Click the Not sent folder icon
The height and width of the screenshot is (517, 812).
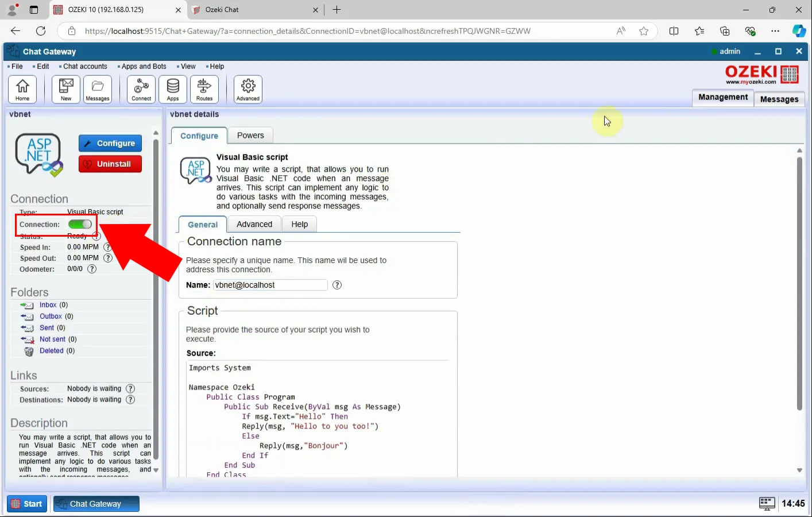(x=27, y=339)
